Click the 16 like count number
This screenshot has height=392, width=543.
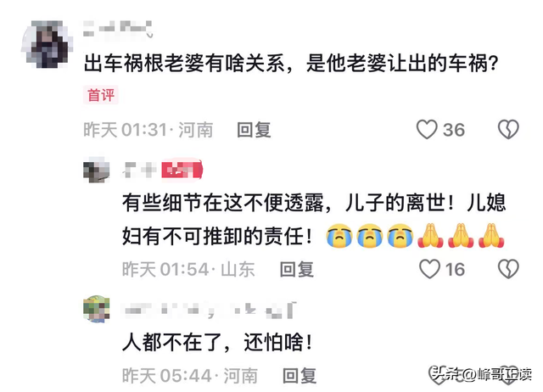(x=455, y=270)
